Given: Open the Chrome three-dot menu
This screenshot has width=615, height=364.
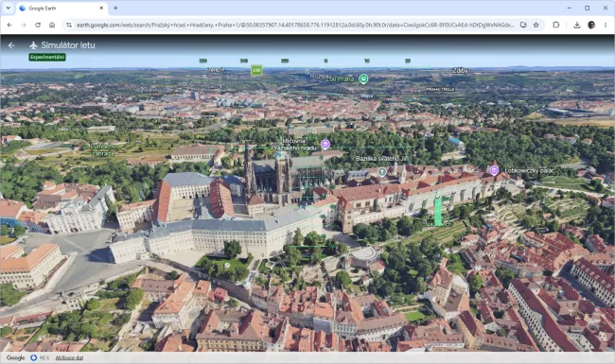Looking at the screenshot, I should tap(606, 25).
